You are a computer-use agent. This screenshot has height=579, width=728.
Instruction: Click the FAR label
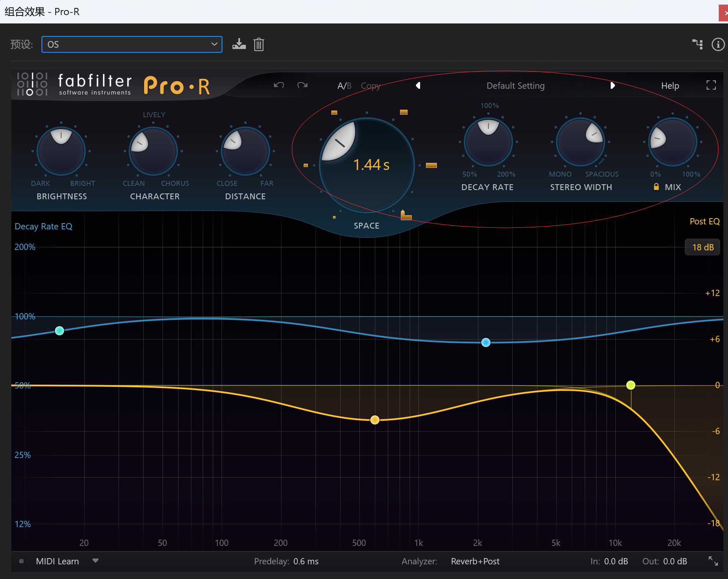267,183
